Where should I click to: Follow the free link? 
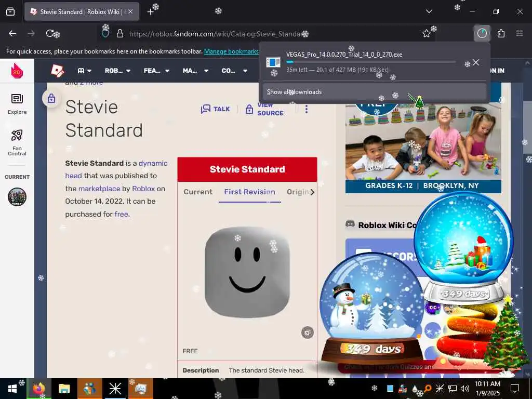coord(122,214)
